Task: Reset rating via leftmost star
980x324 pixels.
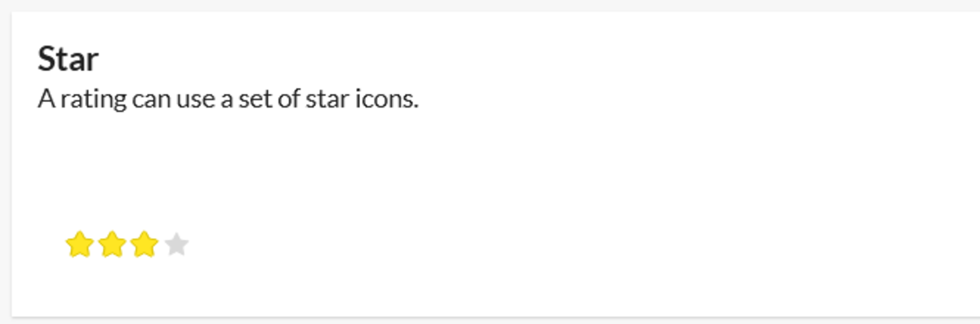Action: click(78, 244)
